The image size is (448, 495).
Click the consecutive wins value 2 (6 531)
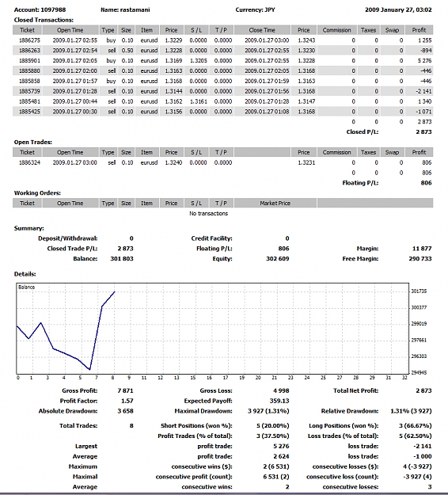click(x=276, y=466)
